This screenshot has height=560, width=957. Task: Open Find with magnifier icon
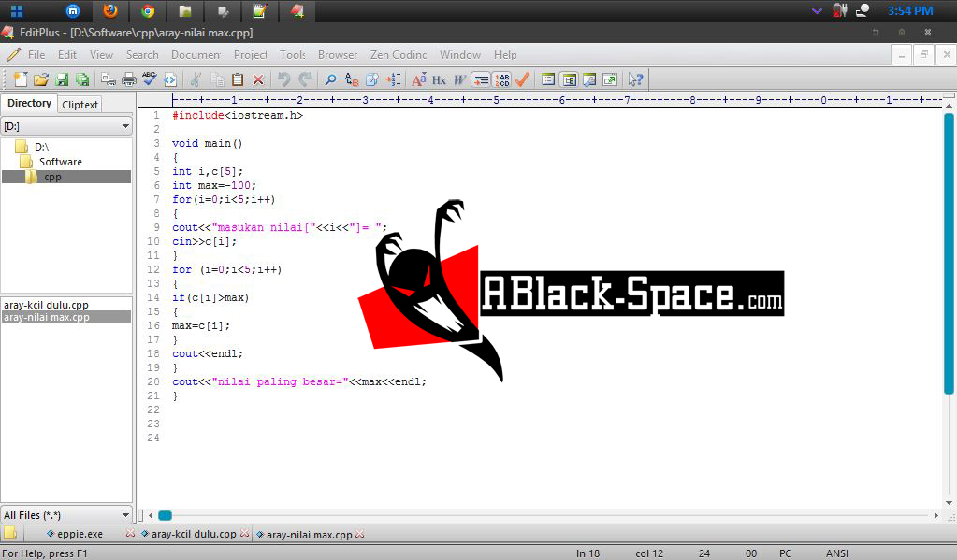point(330,79)
